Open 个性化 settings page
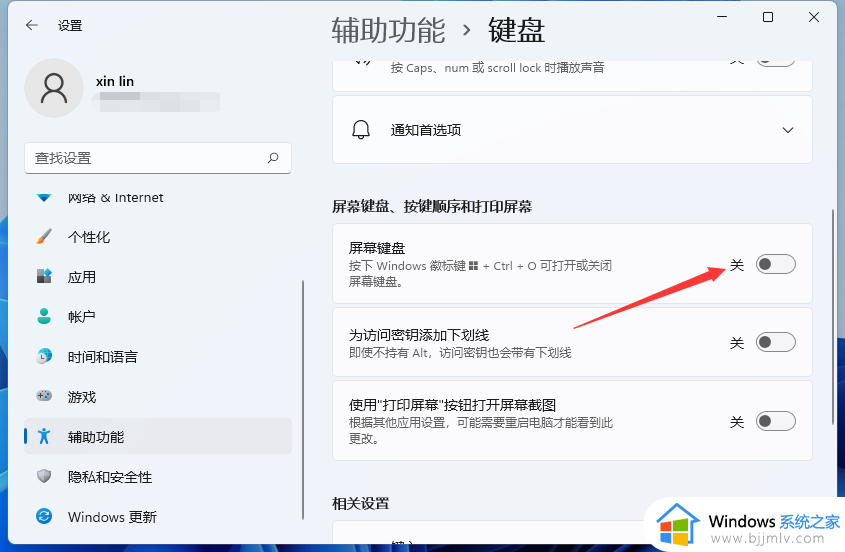This screenshot has height=552, width=845. [158, 237]
